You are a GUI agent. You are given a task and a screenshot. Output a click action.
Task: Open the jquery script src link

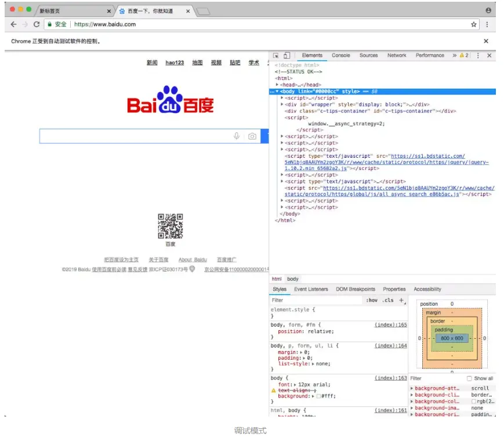[x=386, y=162]
